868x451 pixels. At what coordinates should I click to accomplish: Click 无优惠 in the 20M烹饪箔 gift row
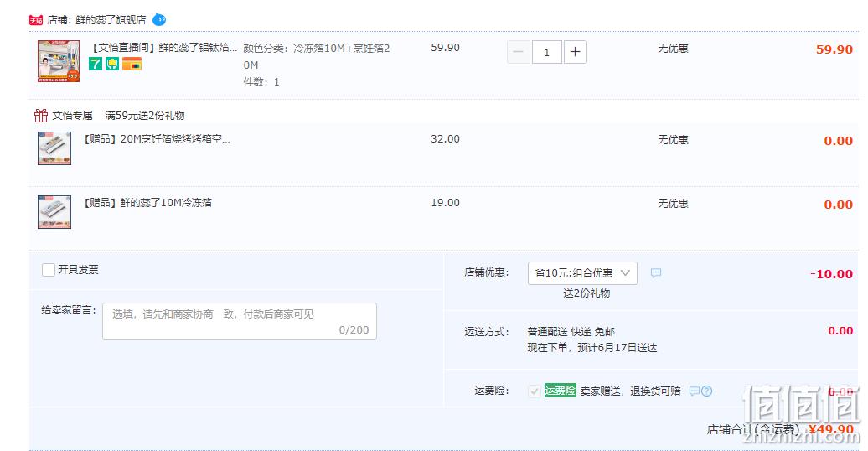(x=673, y=140)
